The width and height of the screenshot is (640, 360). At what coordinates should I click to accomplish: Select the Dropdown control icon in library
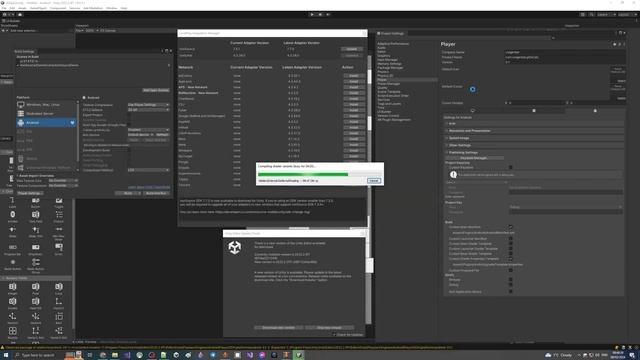tap(36, 247)
